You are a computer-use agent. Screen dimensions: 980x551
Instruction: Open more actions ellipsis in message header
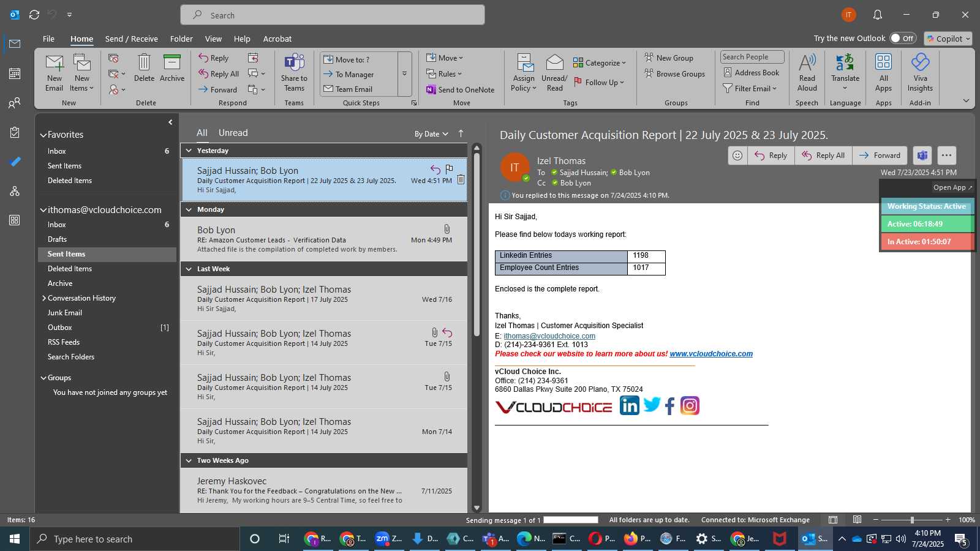(946, 156)
